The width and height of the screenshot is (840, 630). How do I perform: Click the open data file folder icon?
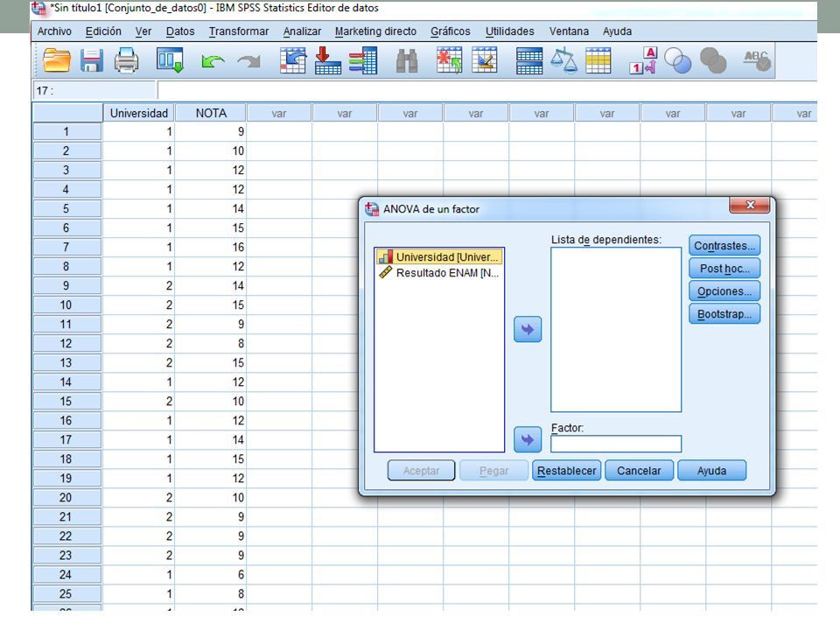tap(56, 60)
